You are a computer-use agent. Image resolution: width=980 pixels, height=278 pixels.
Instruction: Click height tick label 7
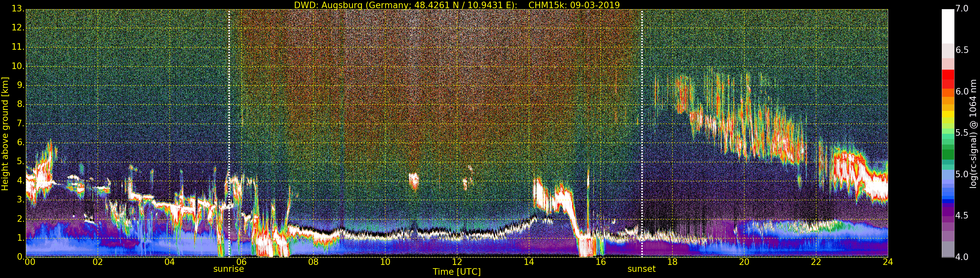(x=21, y=123)
